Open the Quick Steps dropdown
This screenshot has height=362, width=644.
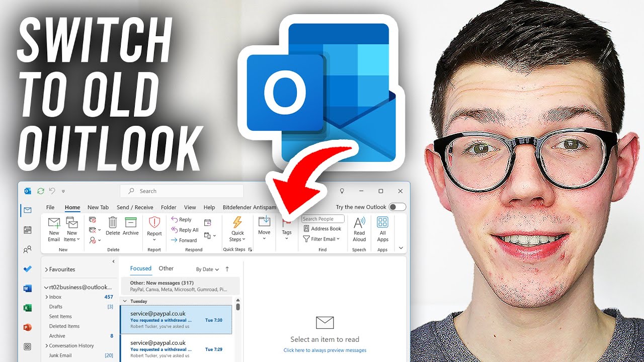tap(237, 229)
